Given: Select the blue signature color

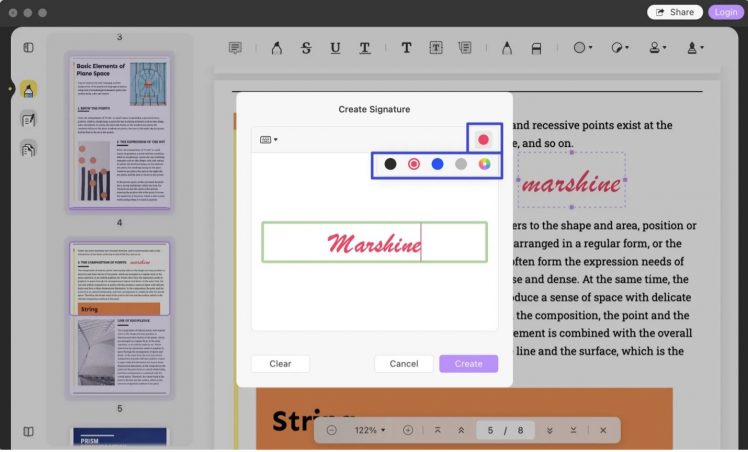Looking at the screenshot, I should click(x=437, y=164).
